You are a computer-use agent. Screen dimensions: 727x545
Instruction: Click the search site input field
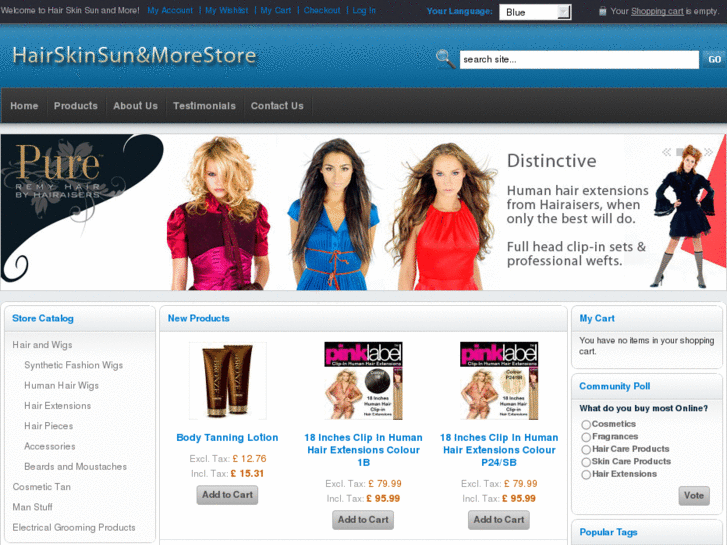[x=579, y=59]
